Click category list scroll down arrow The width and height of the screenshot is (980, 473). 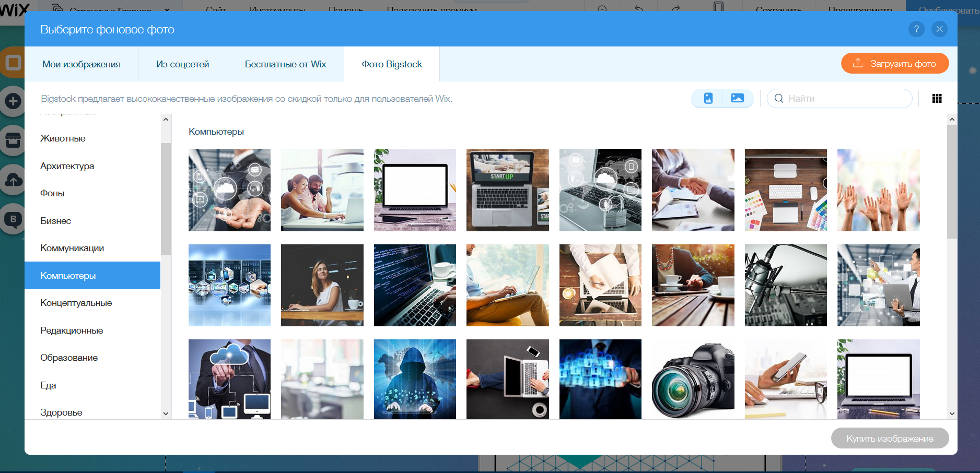[x=166, y=413]
